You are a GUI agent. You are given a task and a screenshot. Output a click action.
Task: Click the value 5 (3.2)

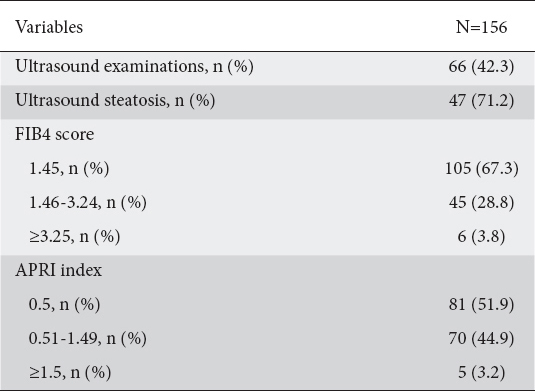(481, 372)
